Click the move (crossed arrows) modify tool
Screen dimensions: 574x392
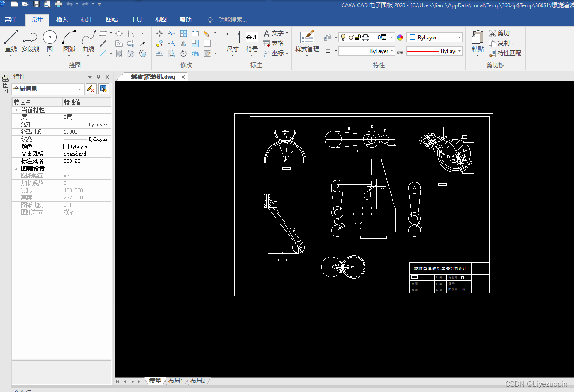(x=160, y=33)
